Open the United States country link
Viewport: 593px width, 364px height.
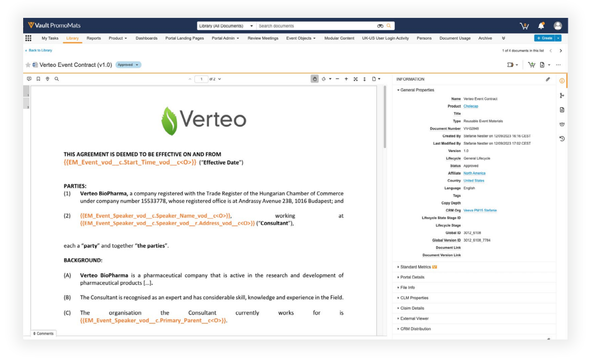pyautogui.click(x=474, y=180)
